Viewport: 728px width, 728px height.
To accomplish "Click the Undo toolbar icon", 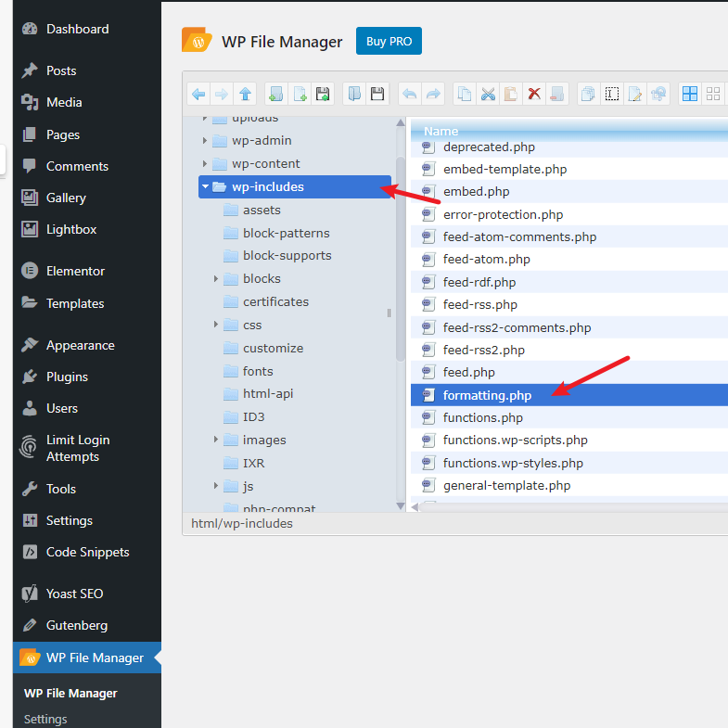I will [410, 95].
